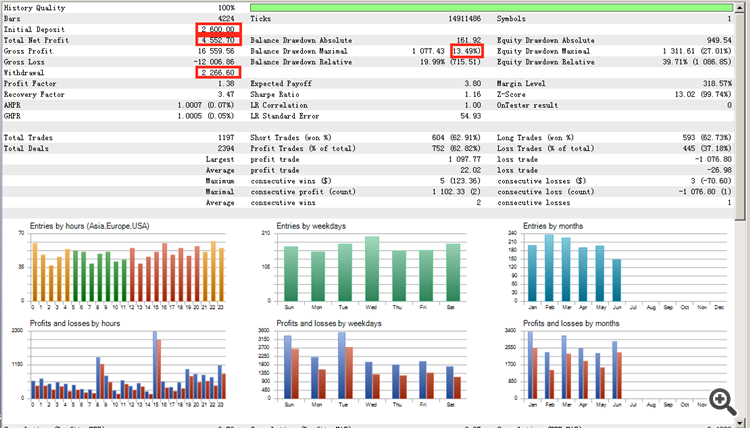Select Sharpe Ratio value 1.16
The image size is (750, 428).
473,95
